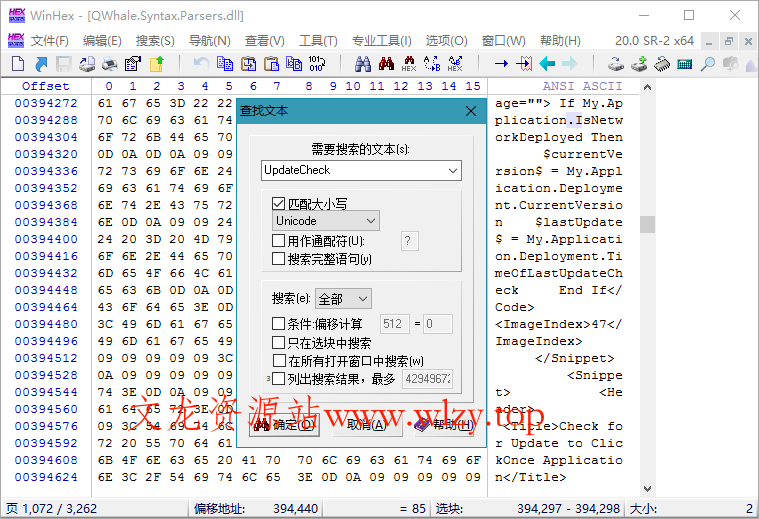Open the 搜索(S) menu
The width and height of the screenshot is (759, 519).
(155, 41)
